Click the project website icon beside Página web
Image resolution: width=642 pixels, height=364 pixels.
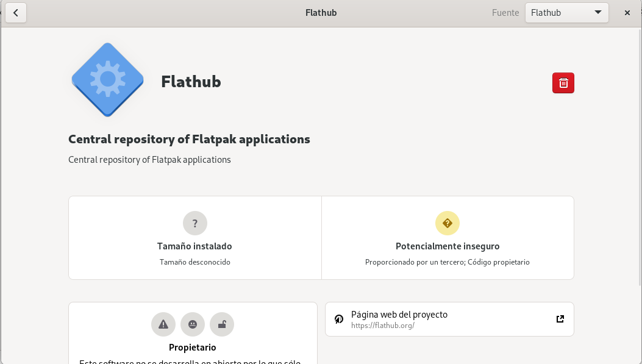(339, 319)
